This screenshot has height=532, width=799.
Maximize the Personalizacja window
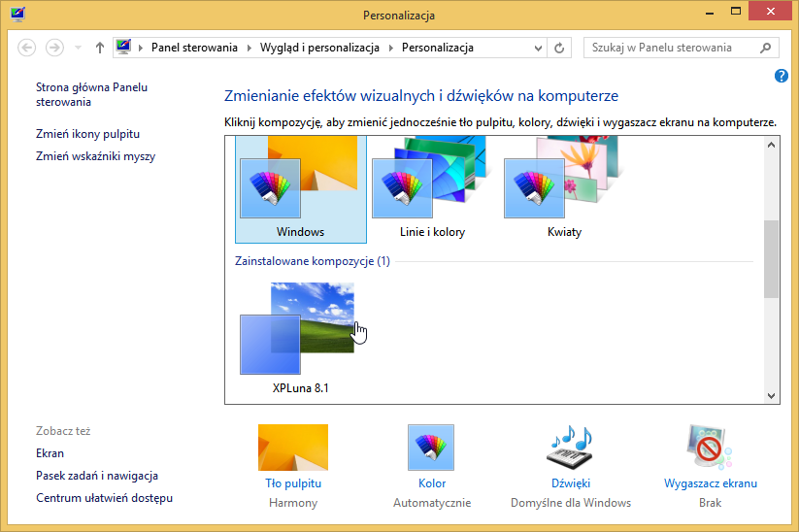pyautogui.click(x=735, y=12)
